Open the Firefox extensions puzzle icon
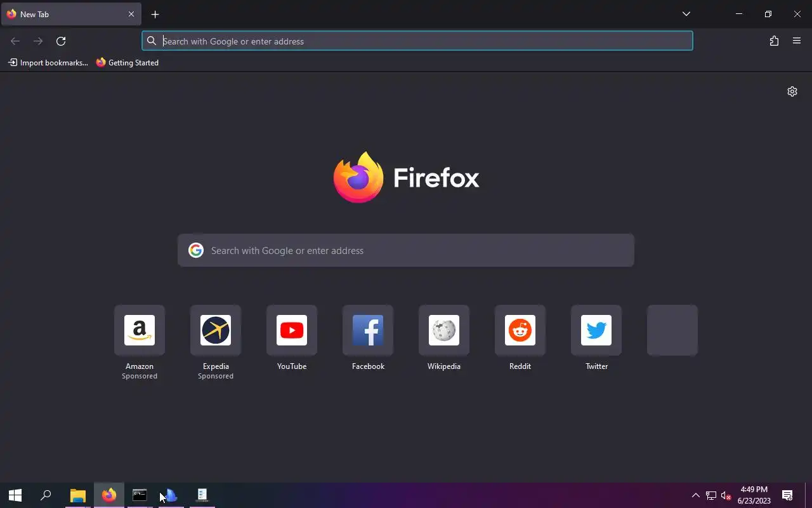The height and width of the screenshot is (508, 812). tap(774, 41)
